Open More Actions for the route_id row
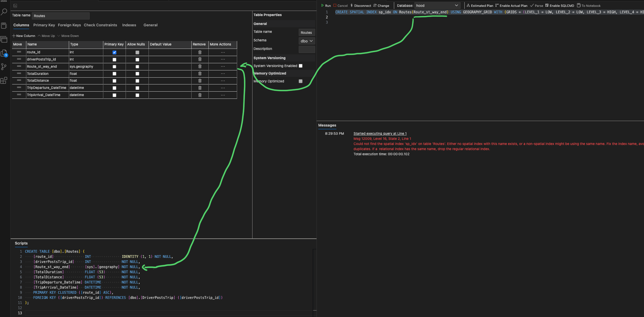Viewport: 644px width, 317px height. point(223,52)
